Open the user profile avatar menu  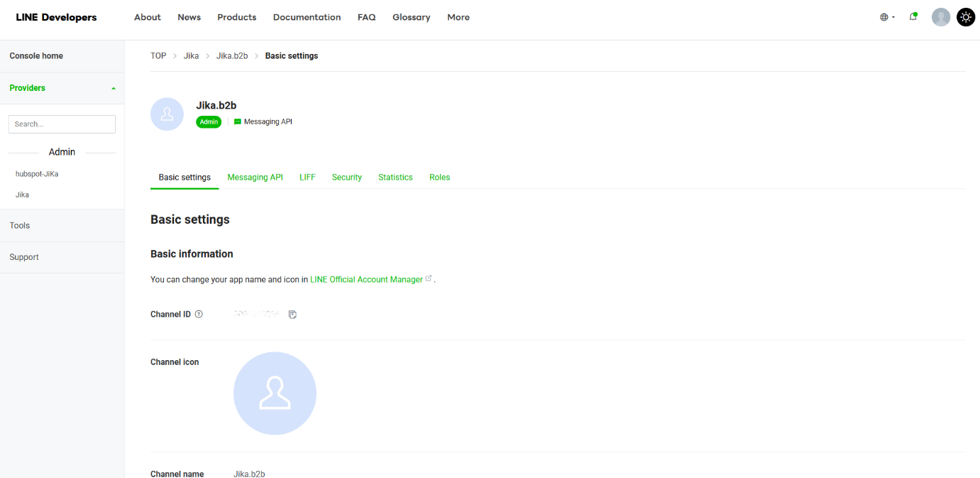[941, 17]
